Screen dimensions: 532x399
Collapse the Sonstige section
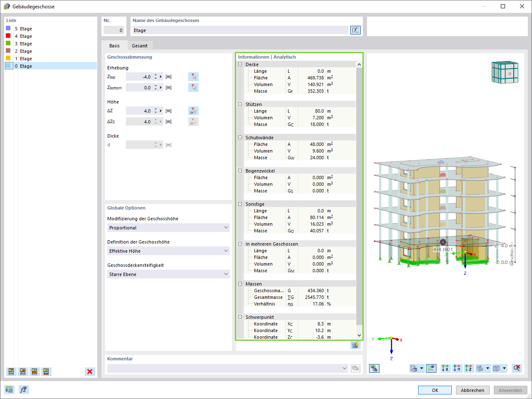[240, 204]
